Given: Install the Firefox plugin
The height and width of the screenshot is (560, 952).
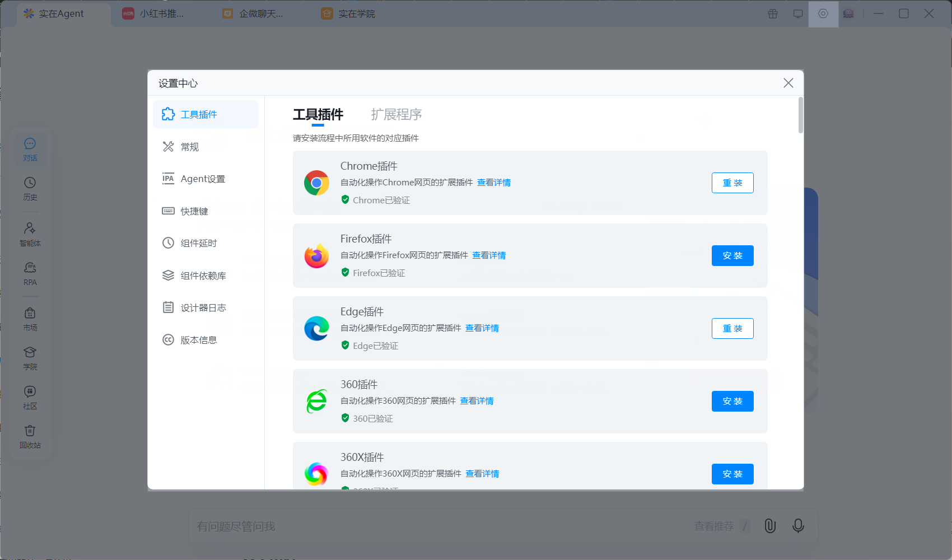Looking at the screenshot, I should [x=732, y=255].
